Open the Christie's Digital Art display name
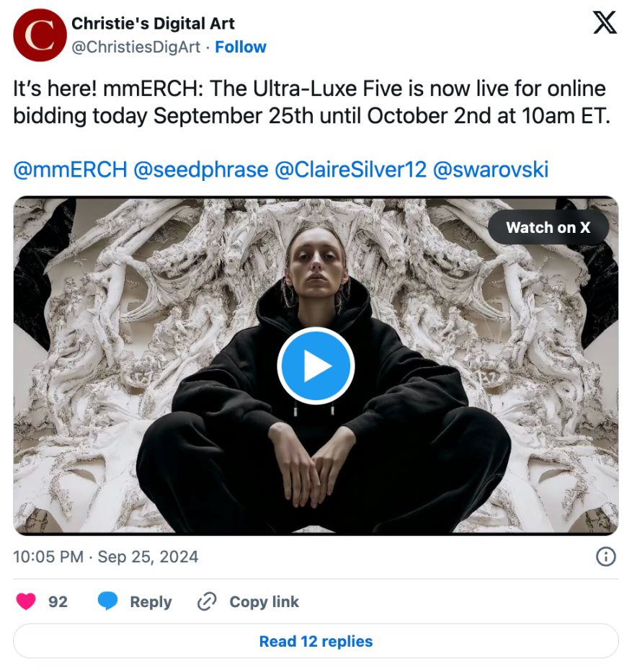 coord(153,23)
